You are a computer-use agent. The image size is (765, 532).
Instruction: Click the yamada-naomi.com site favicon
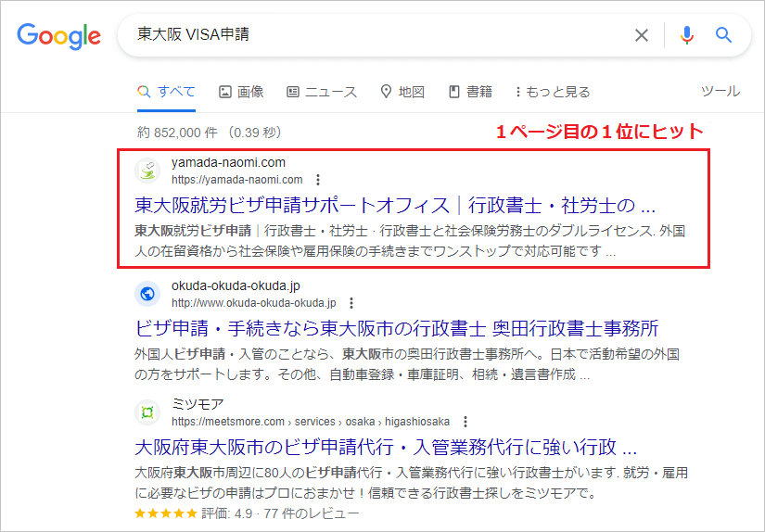click(x=147, y=171)
